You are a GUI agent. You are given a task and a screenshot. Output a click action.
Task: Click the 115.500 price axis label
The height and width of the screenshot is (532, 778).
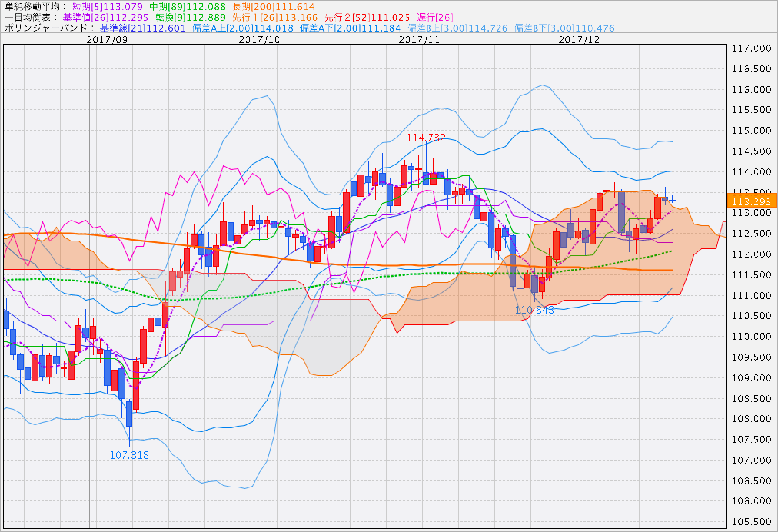pos(751,110)
